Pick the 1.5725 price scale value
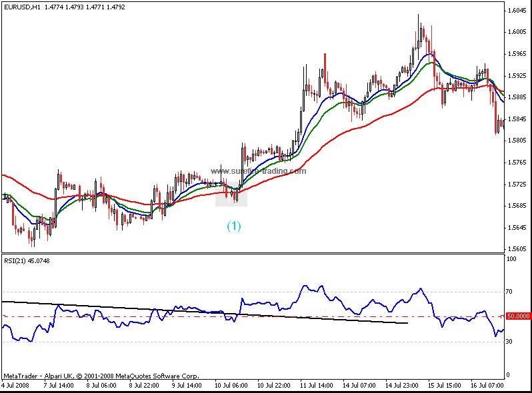This screenshot has height=393, width=532. [x=517, y=184]
